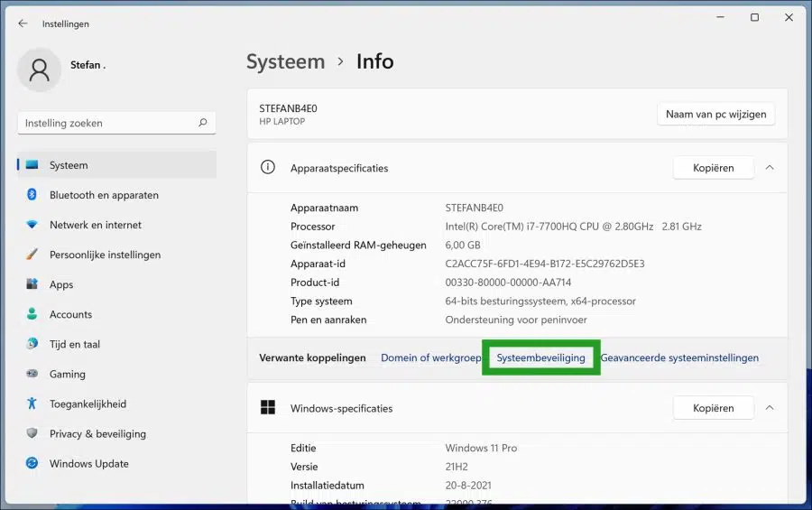Click the Stefan account name
Screen dimensions: 812x510
(88, 65)
